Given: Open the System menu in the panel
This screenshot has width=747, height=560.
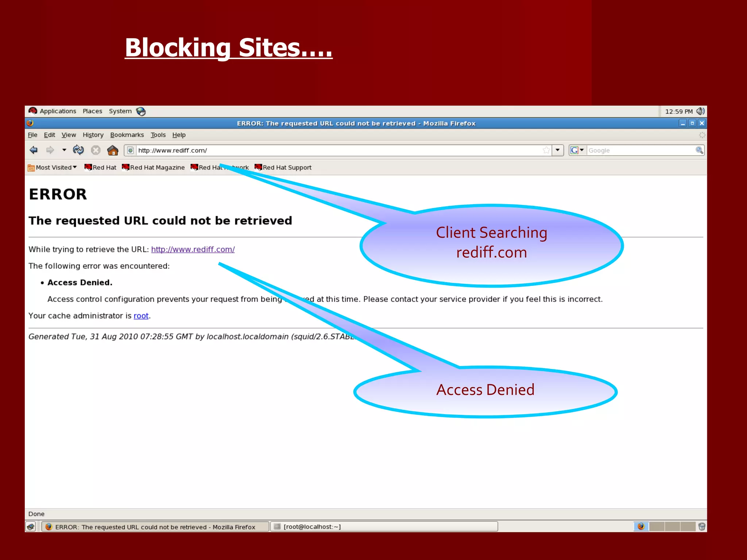Looking at the screenshot, I should click(x=120, y=111).
